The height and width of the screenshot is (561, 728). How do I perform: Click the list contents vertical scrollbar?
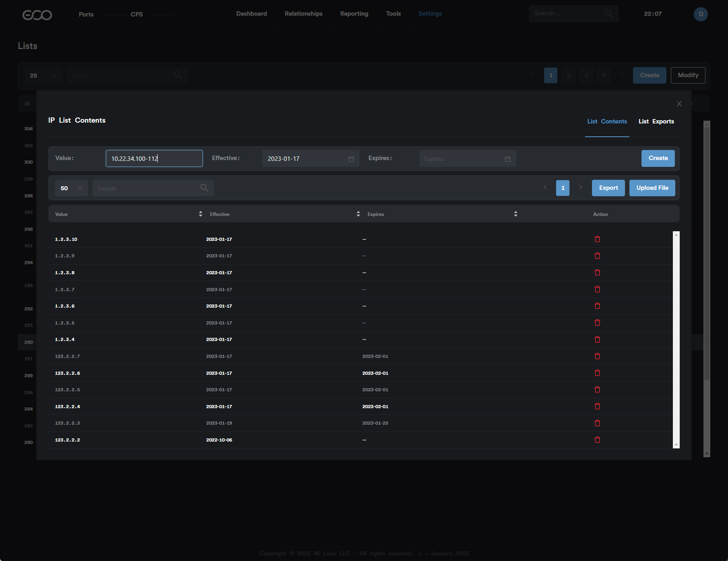(676, 339)
